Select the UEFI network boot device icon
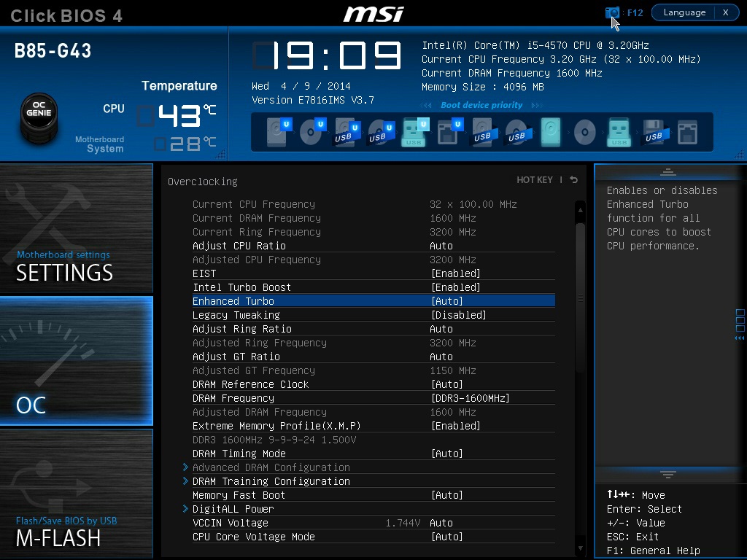The image size is (747, 560). 449,132
